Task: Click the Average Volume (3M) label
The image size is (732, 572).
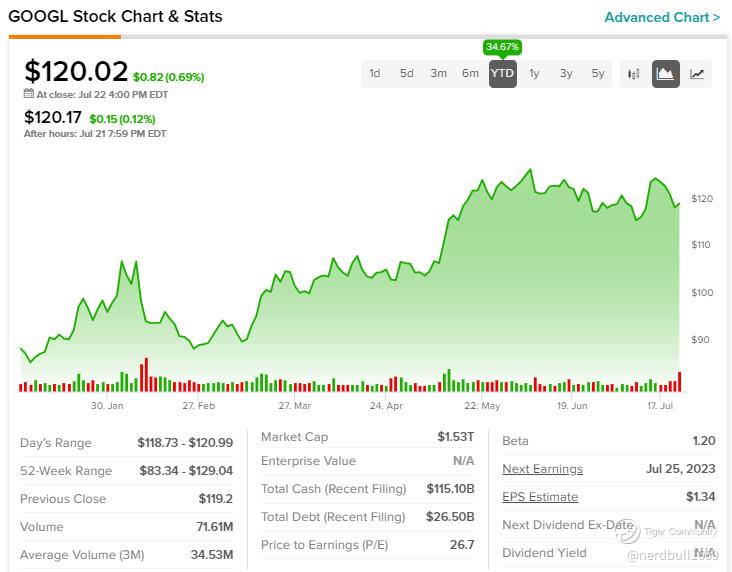Action: (82, 555)
